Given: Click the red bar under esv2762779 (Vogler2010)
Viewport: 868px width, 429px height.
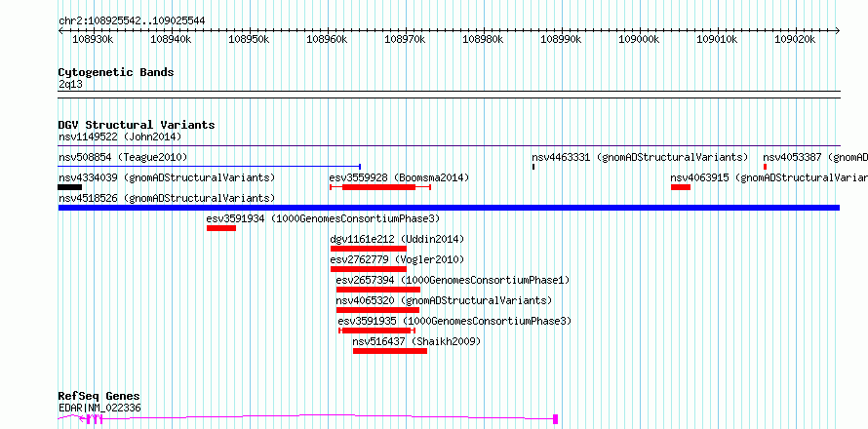Looking at the screenshot, I should click(x=368, y=269).
